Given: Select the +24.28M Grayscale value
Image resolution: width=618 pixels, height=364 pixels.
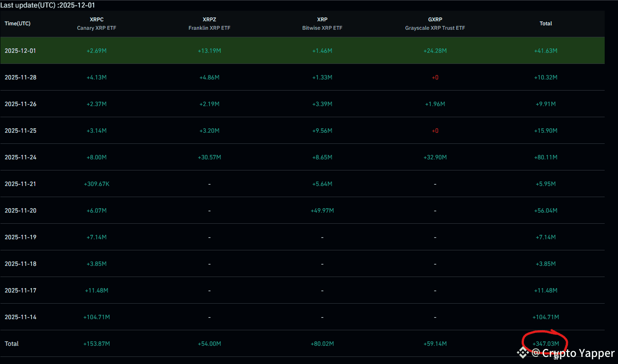Looking at the screenshot, I should point(435,51).
